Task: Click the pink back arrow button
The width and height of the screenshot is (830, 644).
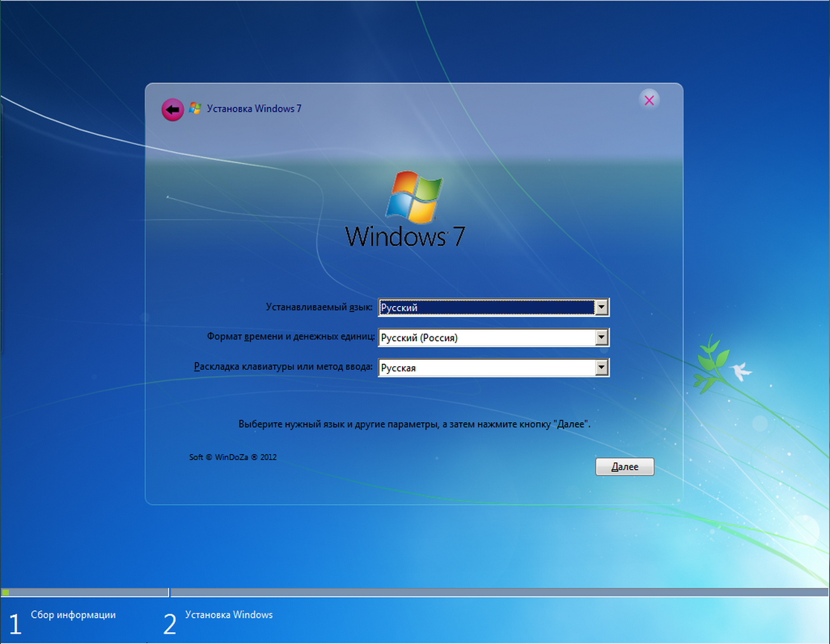Action: [x=173, y=109]
